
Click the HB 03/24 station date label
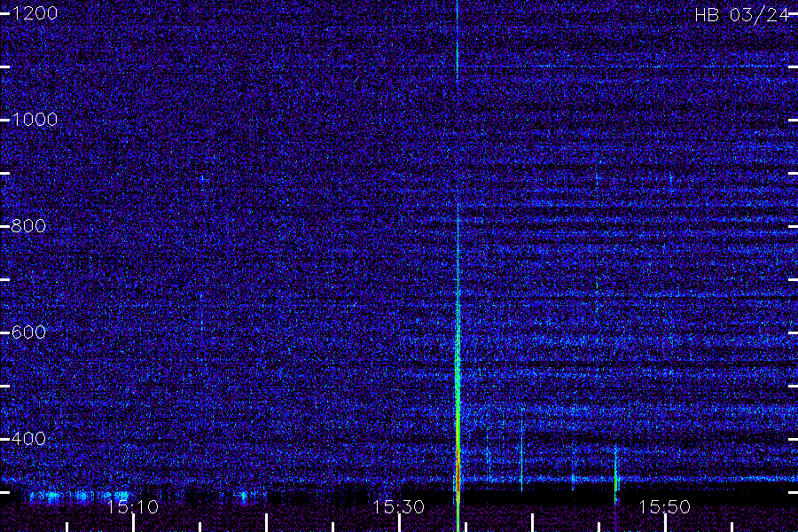(x=741, y=15)
